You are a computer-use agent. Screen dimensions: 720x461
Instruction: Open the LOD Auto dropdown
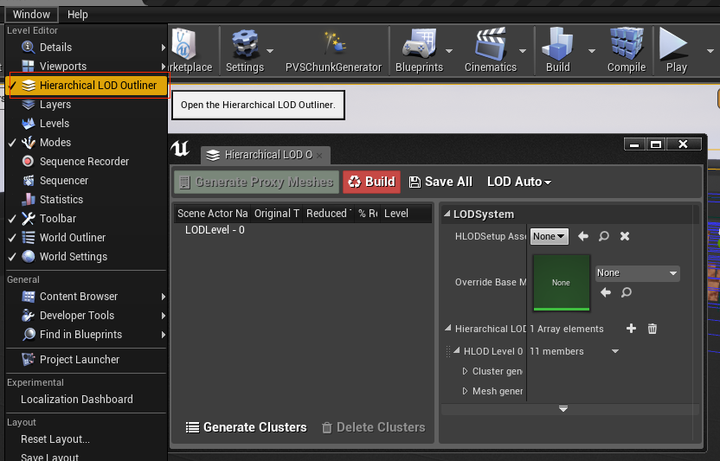click(x=519, y=182)
